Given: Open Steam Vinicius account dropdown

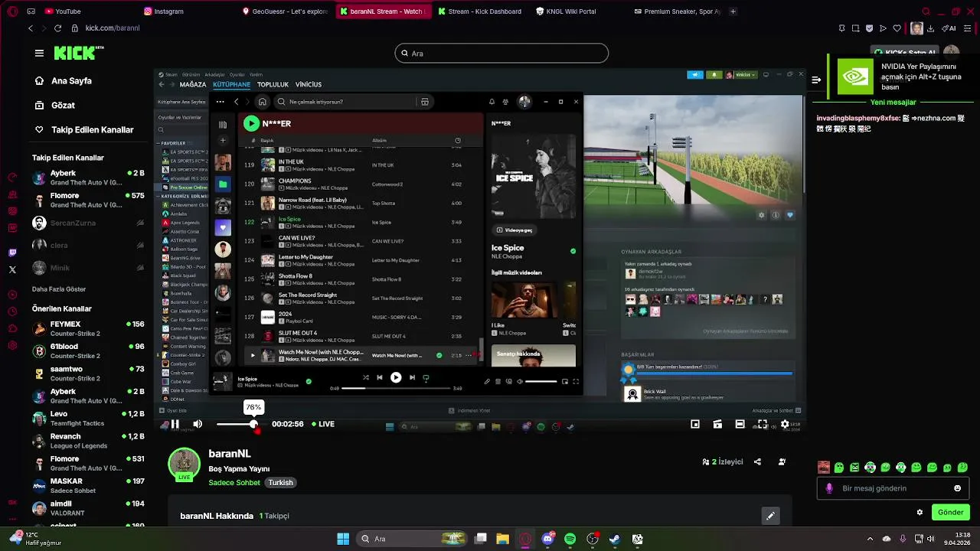Looking at the screenshot, I should (x=742, y=75).
